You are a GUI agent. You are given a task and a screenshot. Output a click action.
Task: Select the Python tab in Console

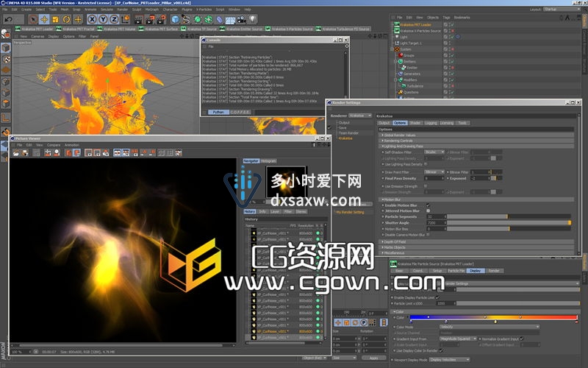click(x=218, y=112)
